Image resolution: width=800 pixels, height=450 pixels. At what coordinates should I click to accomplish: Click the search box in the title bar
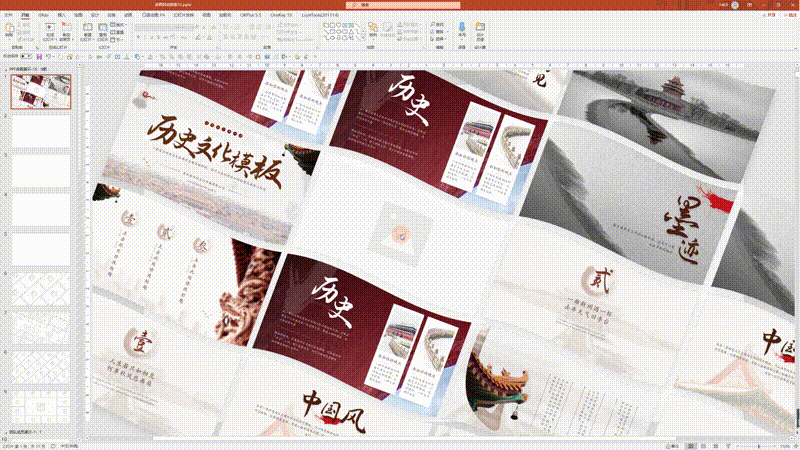(x=403, y=5)
